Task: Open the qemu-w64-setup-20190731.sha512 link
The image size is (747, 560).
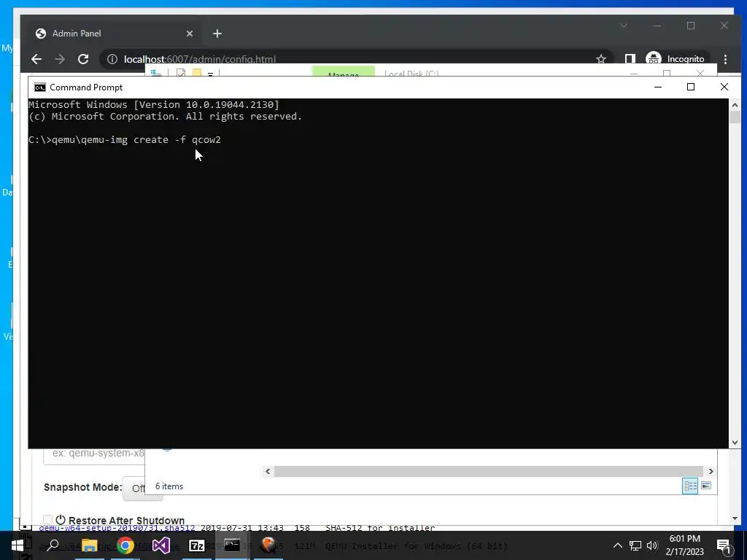Action: tap(117, 528)
